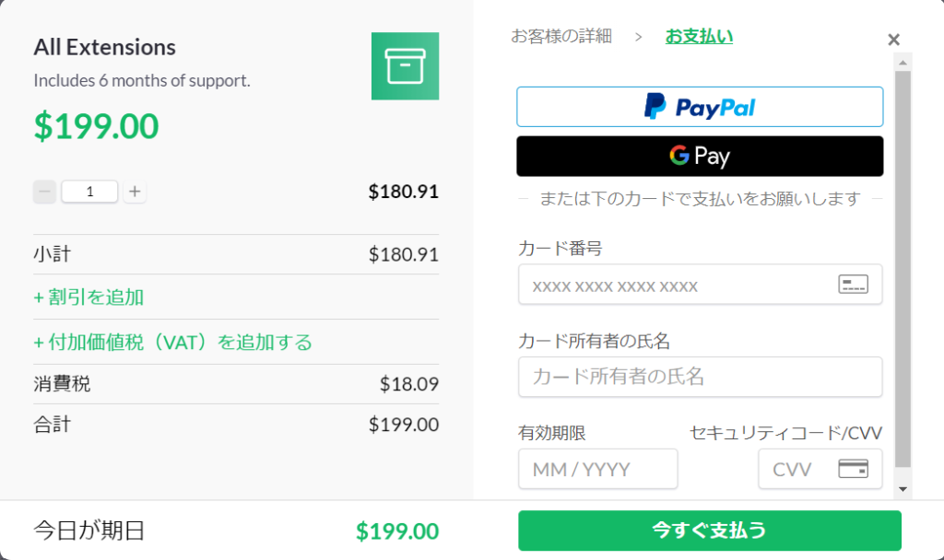The image size is (944, 560).
Task: Click the scrollbar up arrow
Action: pyautogui.click(x=903, y=61)
